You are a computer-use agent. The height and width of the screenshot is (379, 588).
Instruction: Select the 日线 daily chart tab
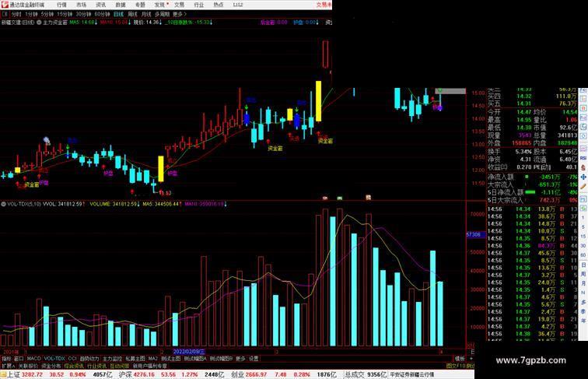[x=118, y=14]
